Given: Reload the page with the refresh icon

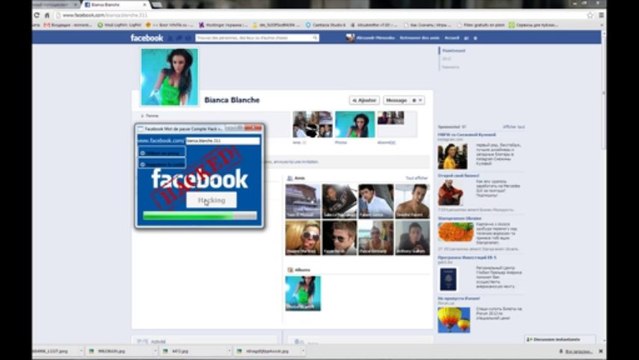Looking at the screenshot, I should click(37, 15).
